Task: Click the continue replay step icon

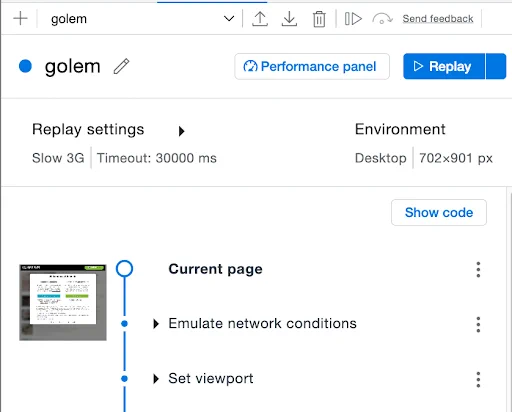Action: (x=353, y=19)
